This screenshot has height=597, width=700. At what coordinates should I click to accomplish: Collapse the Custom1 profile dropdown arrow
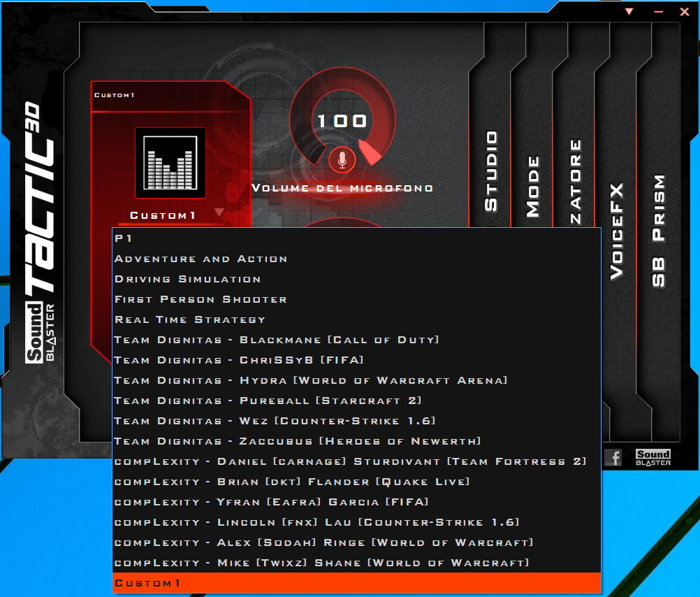click(219, 212)
